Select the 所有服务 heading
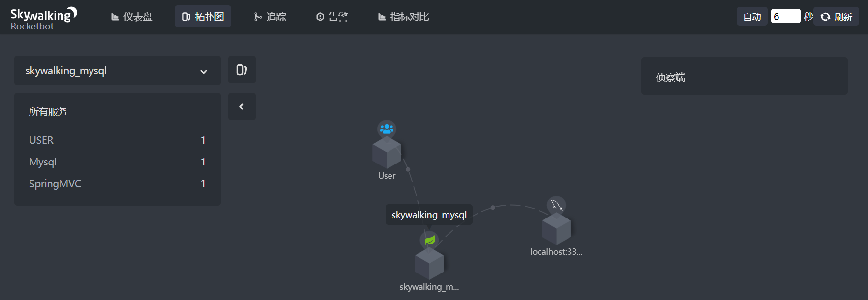The height and width of the screenshot is (300, 868). click(48, 112)
